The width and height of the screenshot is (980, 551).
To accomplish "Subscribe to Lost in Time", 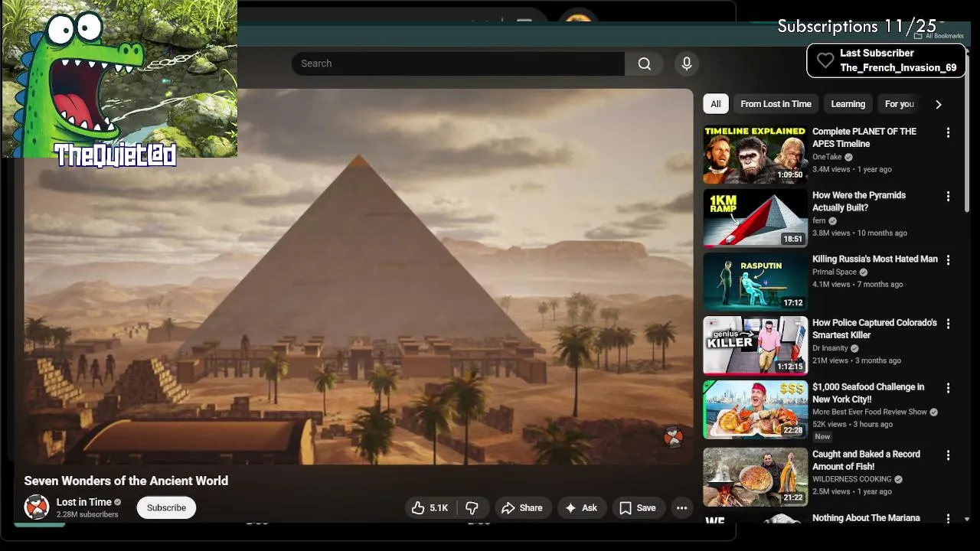I will [x=166, y=507].
